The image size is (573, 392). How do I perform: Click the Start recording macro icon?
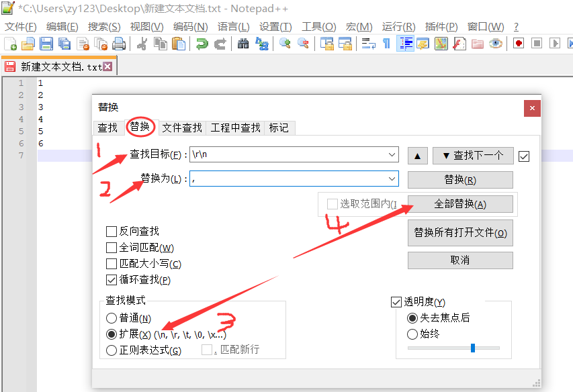click(519, 44)
